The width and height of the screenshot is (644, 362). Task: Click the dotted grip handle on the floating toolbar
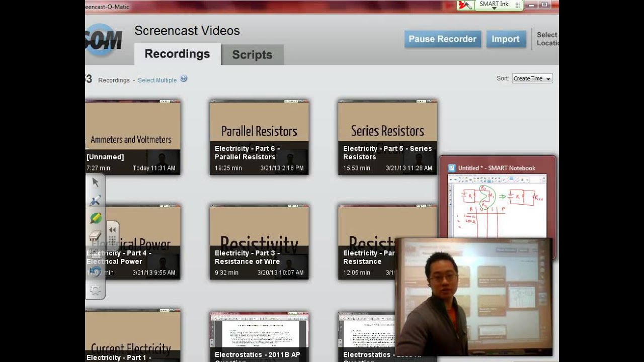tap(113, 240)
